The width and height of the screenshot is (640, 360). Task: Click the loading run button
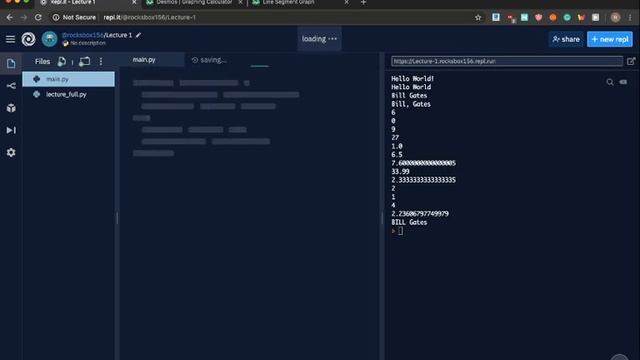[319, 39]
